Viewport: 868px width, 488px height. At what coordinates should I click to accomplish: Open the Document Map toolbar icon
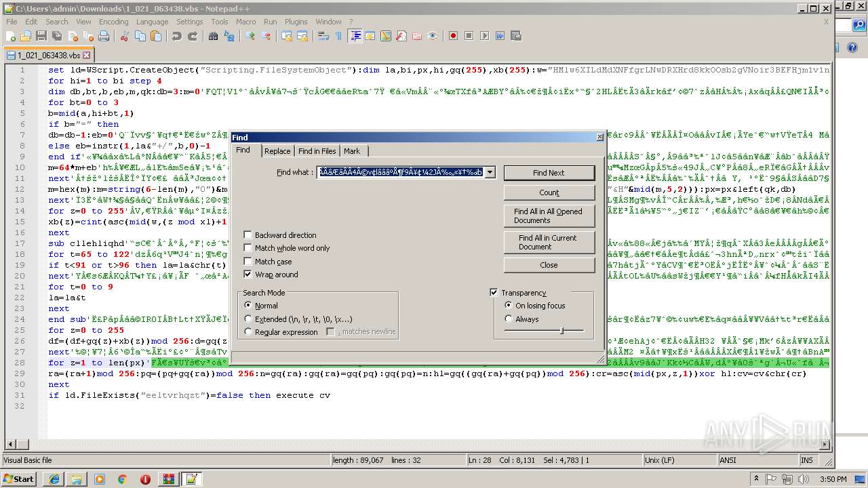pos(386,36)
